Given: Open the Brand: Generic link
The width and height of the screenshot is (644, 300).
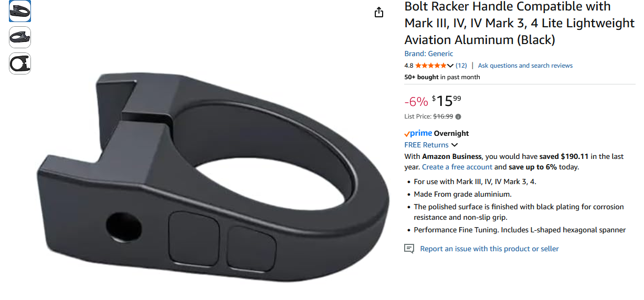Looking at the screenshot, I should coord(428,53).
